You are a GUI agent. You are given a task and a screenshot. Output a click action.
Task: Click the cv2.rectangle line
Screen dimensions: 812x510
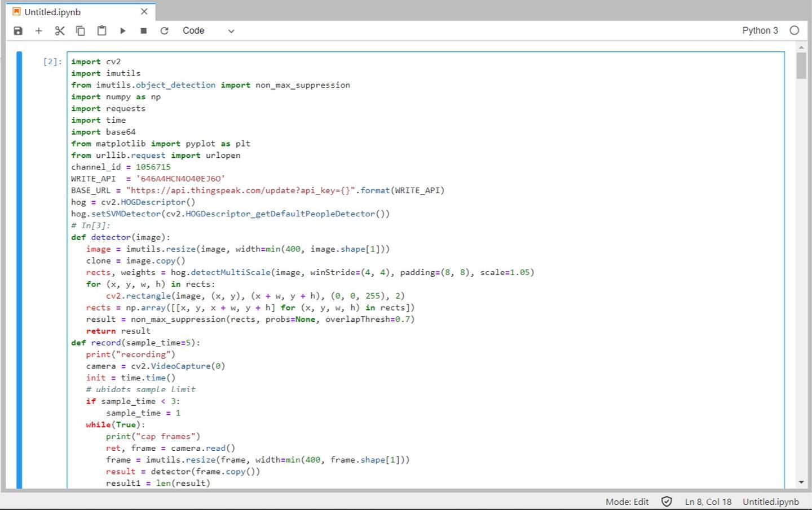pyautogui.click(x=255, y=296)
